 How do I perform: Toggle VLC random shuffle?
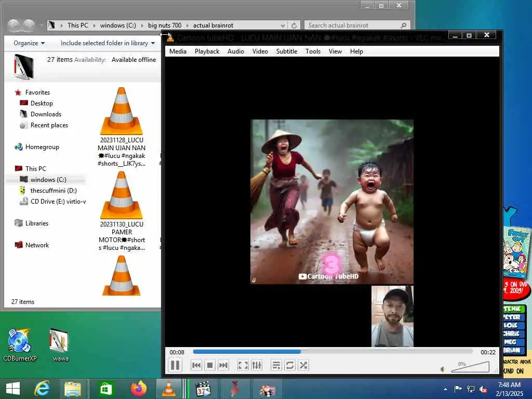pos(303,365)
